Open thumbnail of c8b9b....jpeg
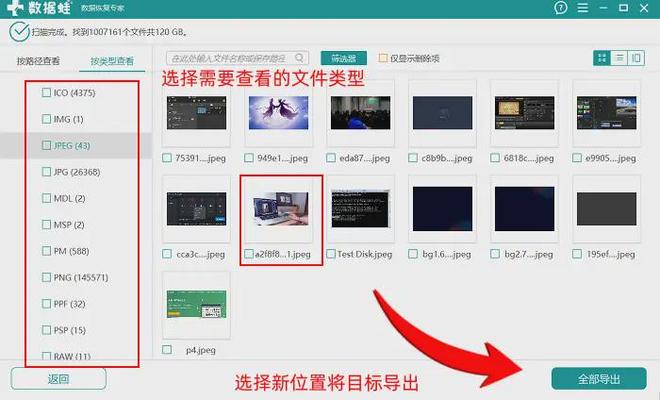Image resolution: width=660 pixels, height=400 pixels. click(442, 113)
